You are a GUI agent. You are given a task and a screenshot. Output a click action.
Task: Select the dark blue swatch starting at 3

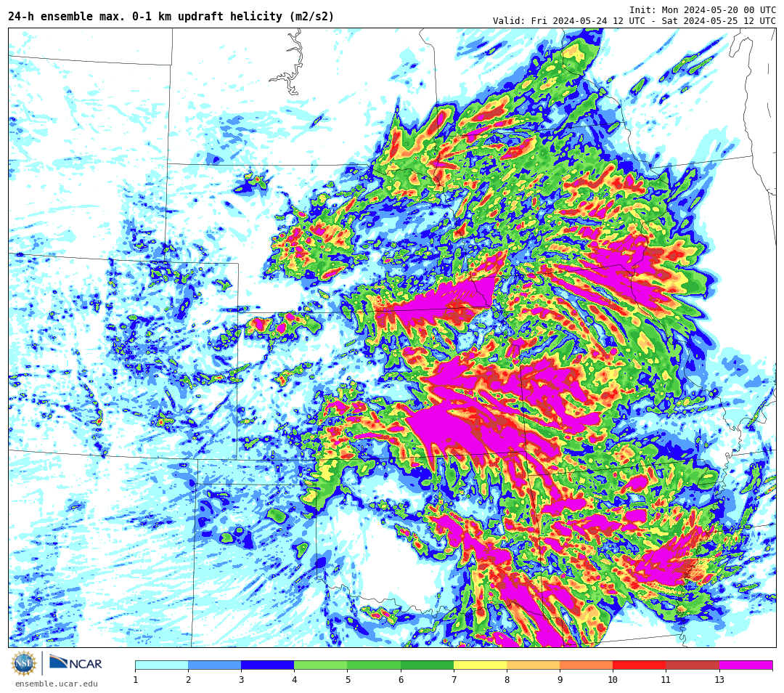coord(268,665)
